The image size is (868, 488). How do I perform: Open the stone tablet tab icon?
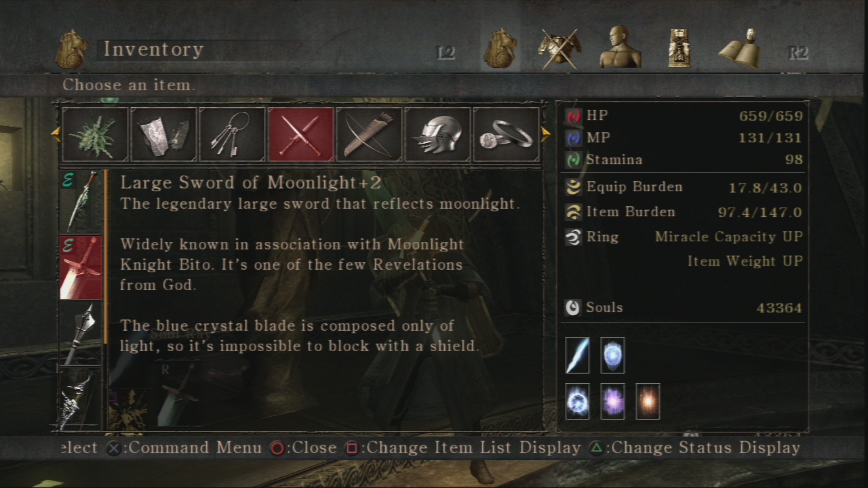(x=679, y=47)
